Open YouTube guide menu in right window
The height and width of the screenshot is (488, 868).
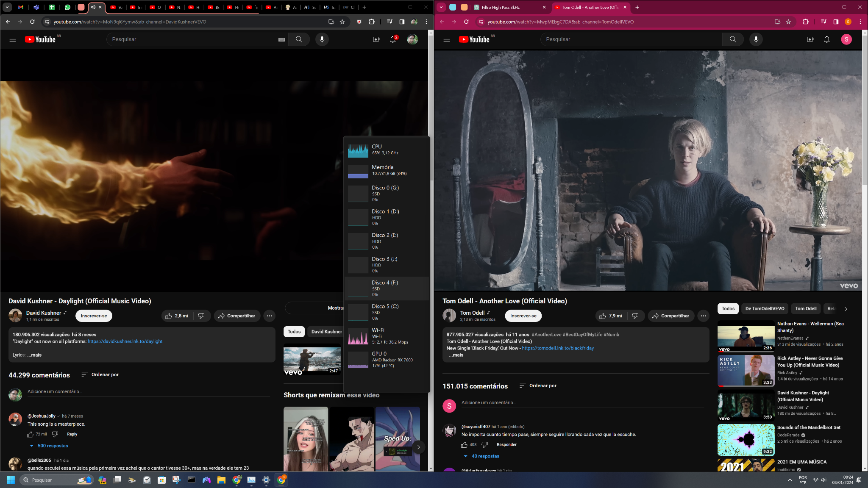447,39
